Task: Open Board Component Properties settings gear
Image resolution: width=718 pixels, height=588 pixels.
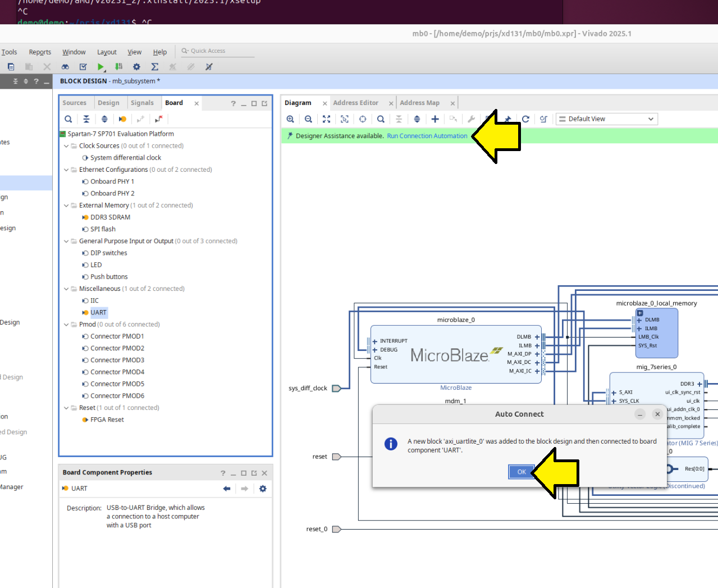Action: click(263, 489)
